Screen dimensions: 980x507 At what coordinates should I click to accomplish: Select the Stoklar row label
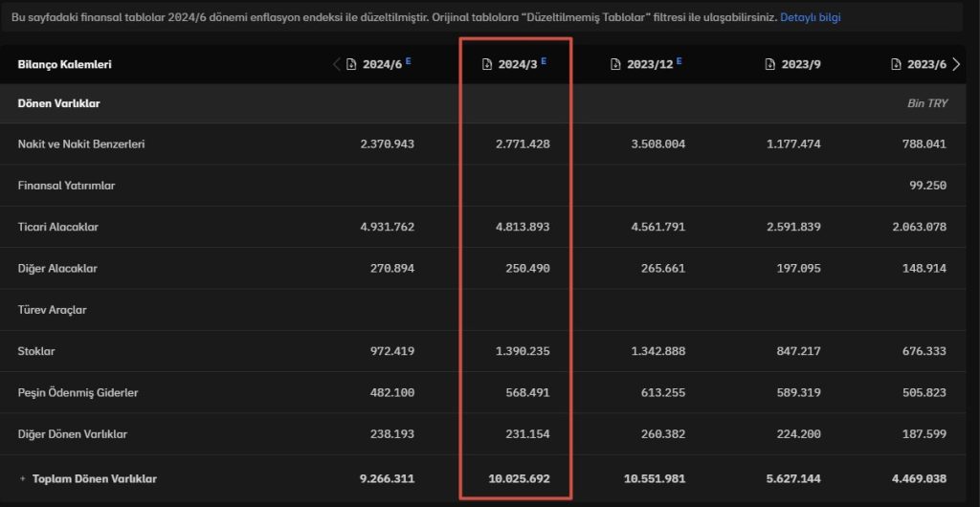coord(36,351)
